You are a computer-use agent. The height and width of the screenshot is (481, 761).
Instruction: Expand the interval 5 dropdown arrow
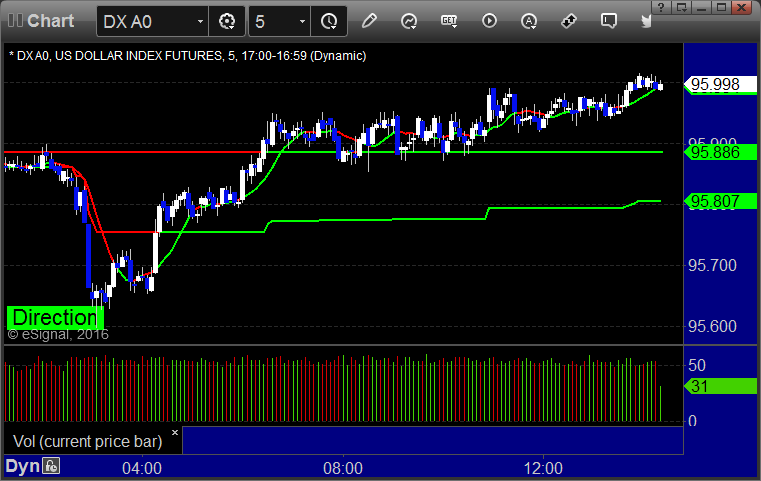click(x=302, y=21)
